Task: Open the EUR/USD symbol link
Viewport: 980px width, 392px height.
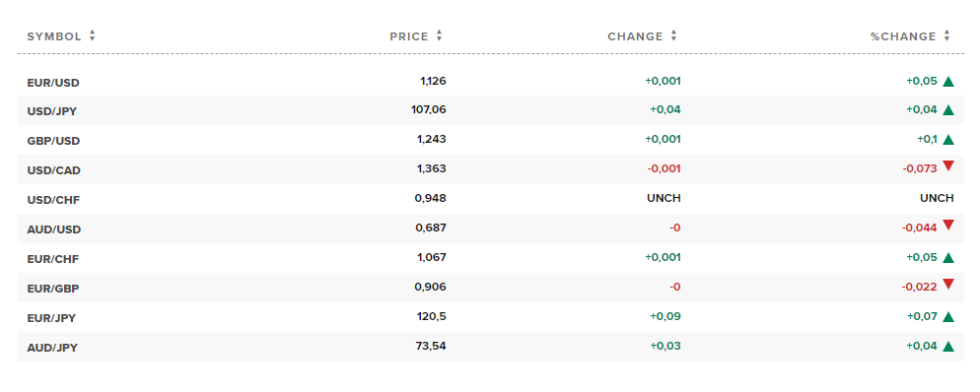Action: [53, 83]
